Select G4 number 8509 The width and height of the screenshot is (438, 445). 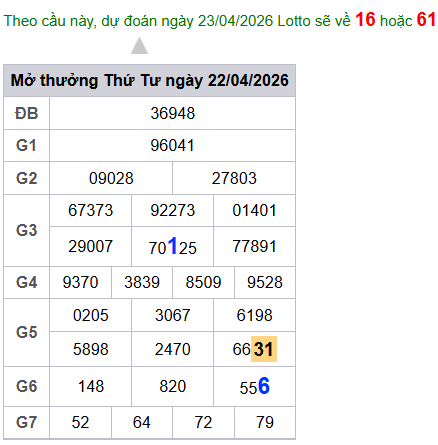click(203, 282)
